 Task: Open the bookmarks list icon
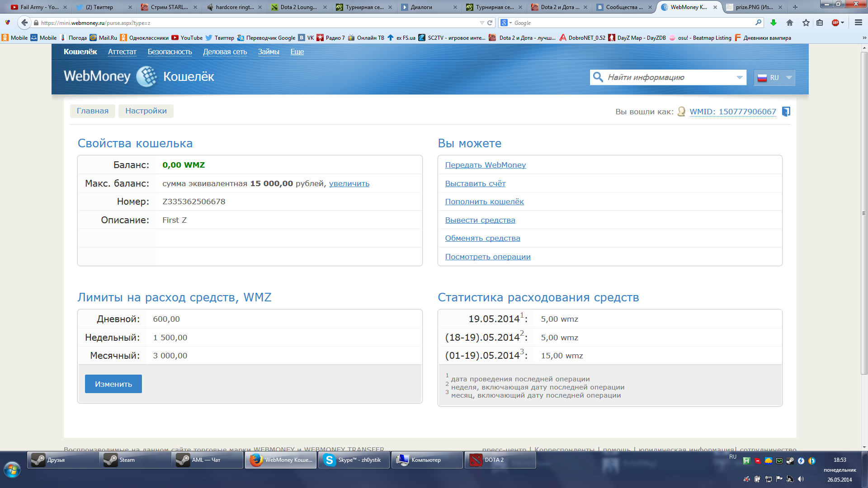coord(820,23)
